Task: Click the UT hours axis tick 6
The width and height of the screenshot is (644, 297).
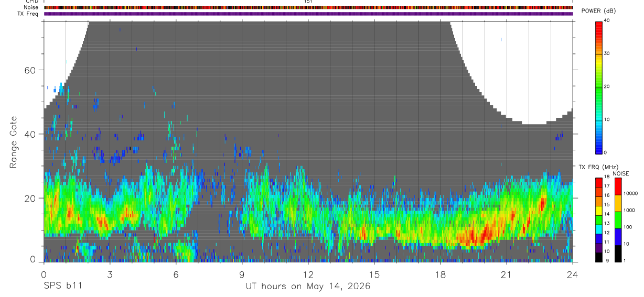Action: point(176,274)
